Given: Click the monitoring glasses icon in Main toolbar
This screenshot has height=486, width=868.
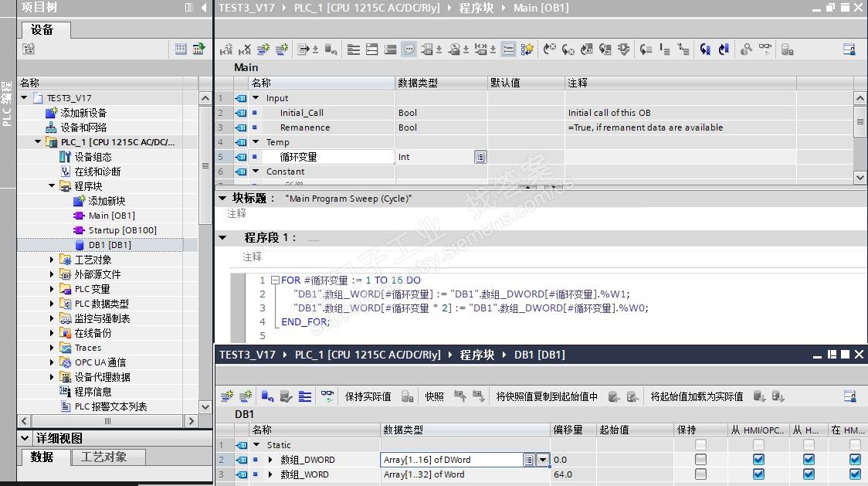Looking at the screenshot, I should [765, 49].
